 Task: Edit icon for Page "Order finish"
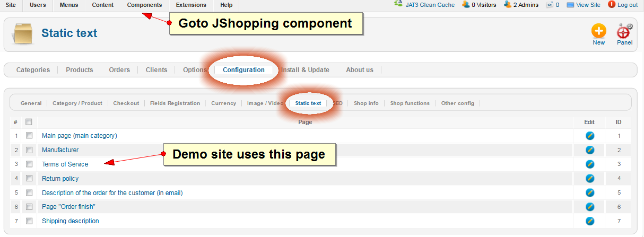coord(590,207)
